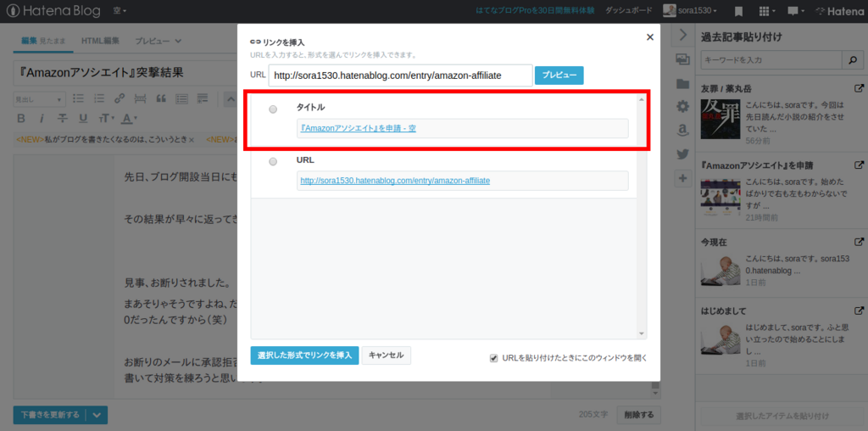868x431 pixels.
Task: Toggle bold formatting
Action: coord(21,119)
